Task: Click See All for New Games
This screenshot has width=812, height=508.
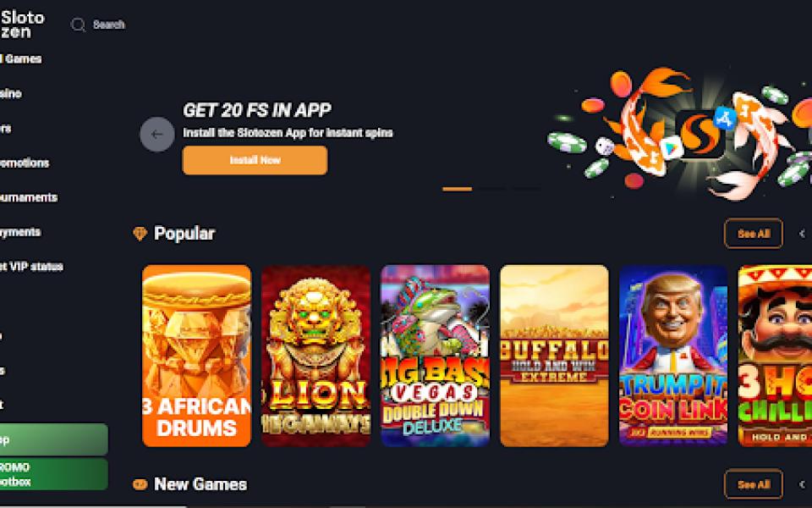Action: pyautogui.click(x=754, y=484)
